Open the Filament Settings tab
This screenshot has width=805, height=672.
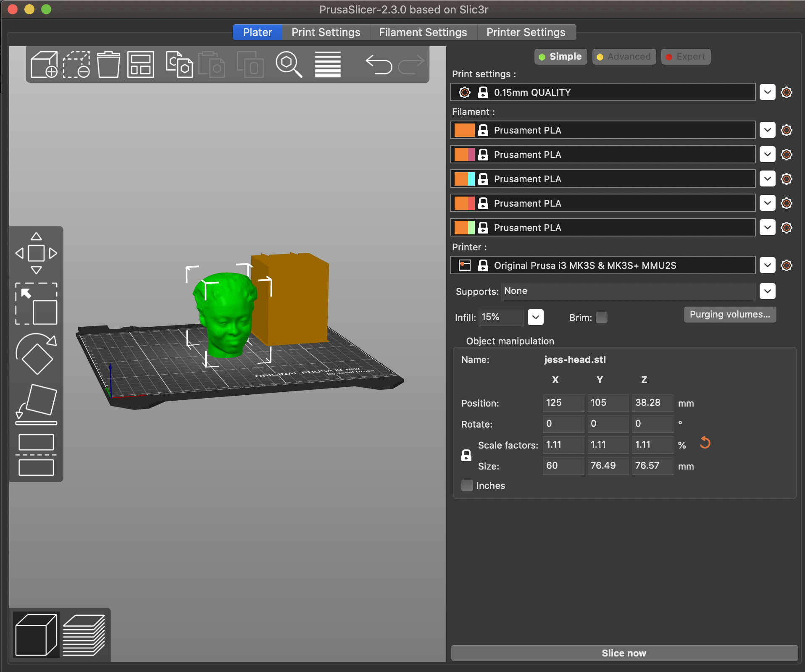click(x=423, y=32)
